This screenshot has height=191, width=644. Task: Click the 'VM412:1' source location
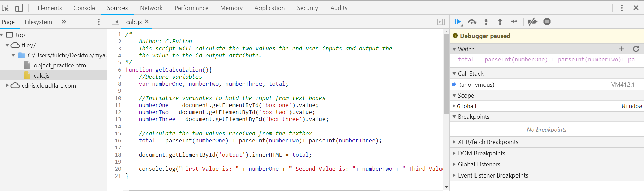(x=623, y=85)
